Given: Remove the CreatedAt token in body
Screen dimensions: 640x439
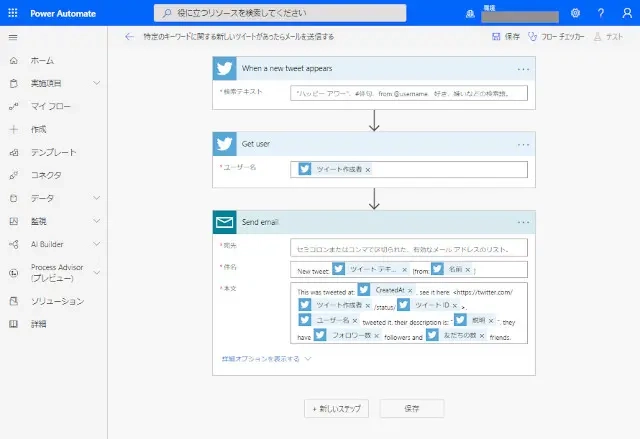Looking at the screenshot, I should click(x=410, y=290).
